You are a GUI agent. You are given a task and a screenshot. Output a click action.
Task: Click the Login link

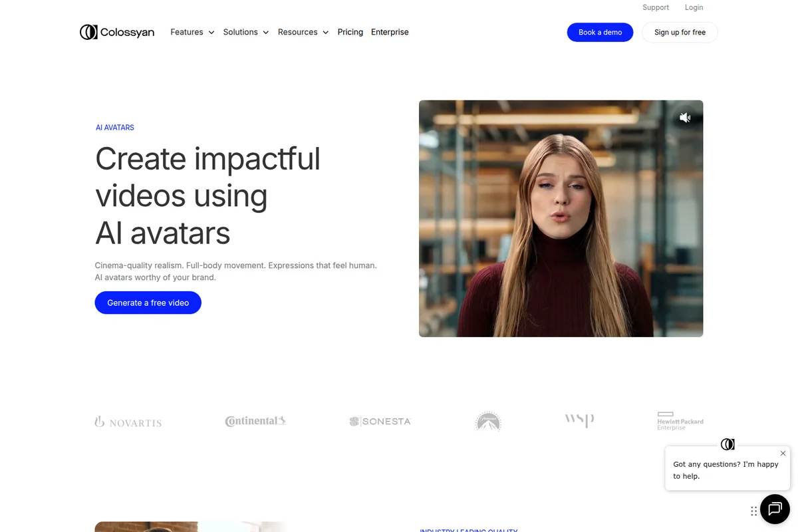pyautogui.click(x=694, y=7)
